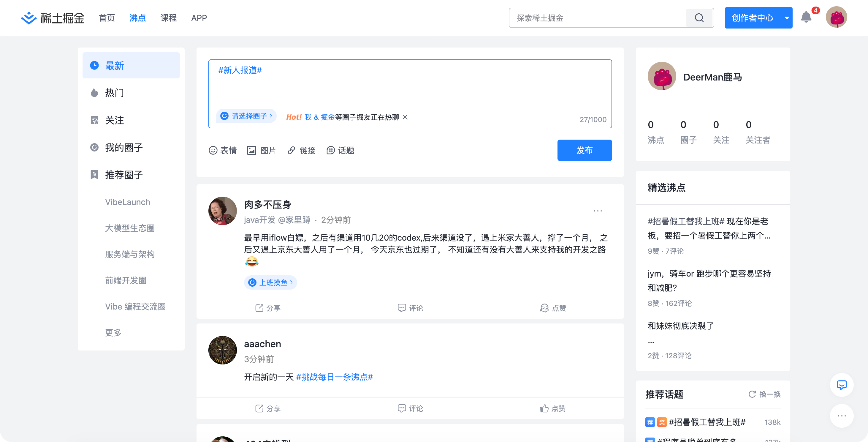Image resolution: width=868 pixels, height=442 pixels.
Task: View my 关注者 count
Action: tap(758, 132)
